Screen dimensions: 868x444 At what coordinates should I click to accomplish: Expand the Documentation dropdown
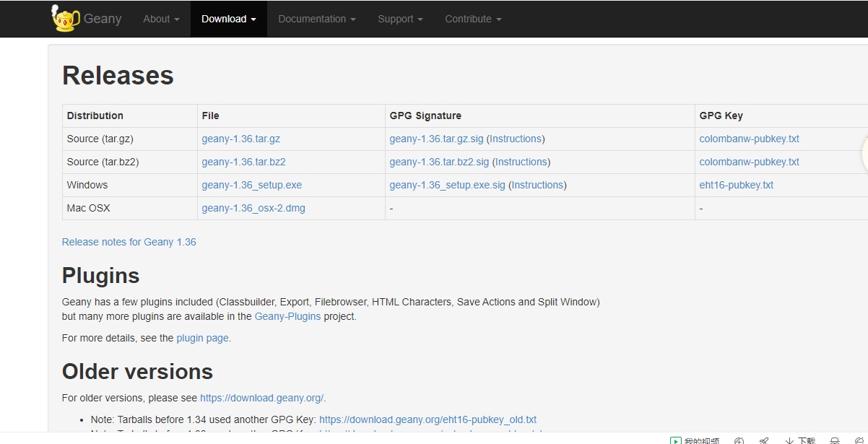317,19
